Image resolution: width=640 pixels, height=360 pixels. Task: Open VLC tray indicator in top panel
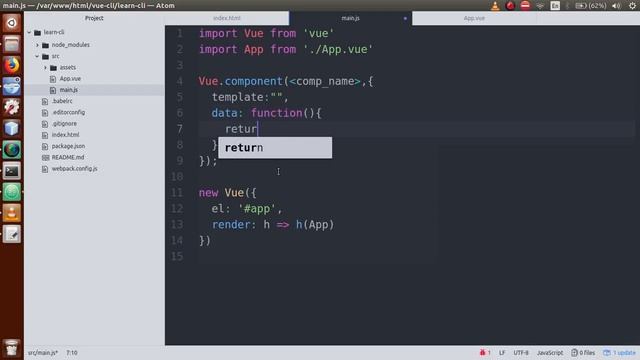tap(495, 6)
